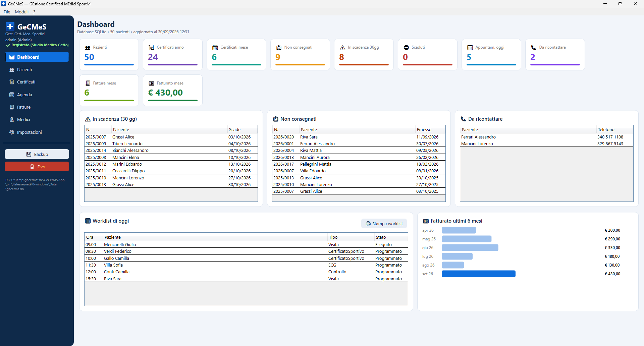Viewport: 644px width, 346px height.
Task: Sort In scadenza table by Scade column
Action: pos(242,130)
